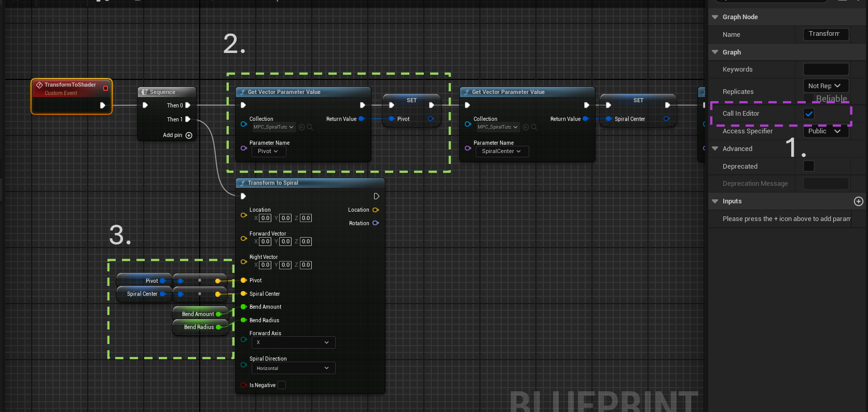Click the TransformToShader event execution output pin
This screenshot has width=868, height=412.
click(x=103, y=105)
